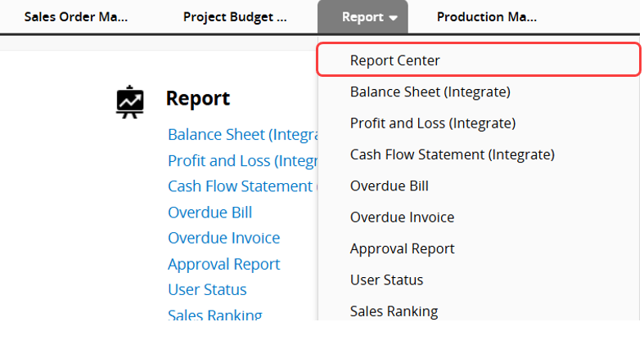Choose User Status in dropdown menu
Image resolution: width=644 pixels, height=340 pixels.
click(386, 280)
